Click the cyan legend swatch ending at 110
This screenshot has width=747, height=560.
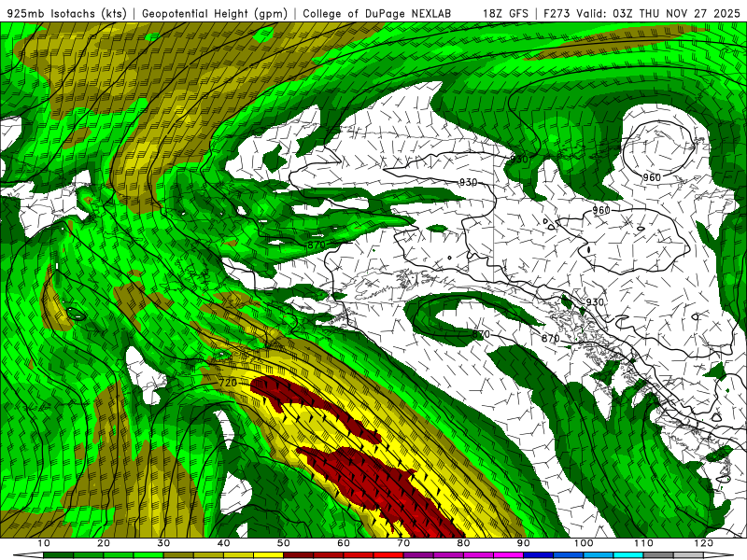(628, 555)
